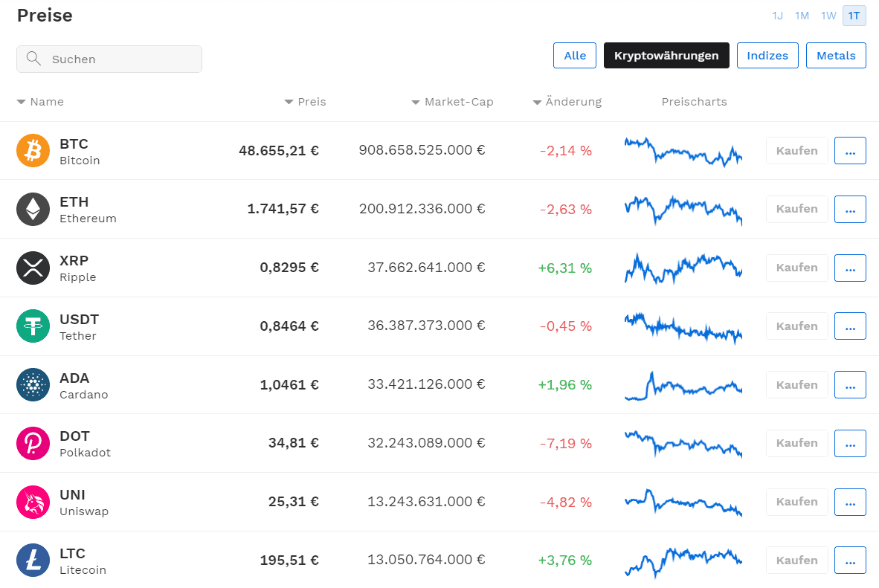This screenshot has height=588, width=879.
Task: Open the Polkadot price chart sparkline
Action: [683, 444]
